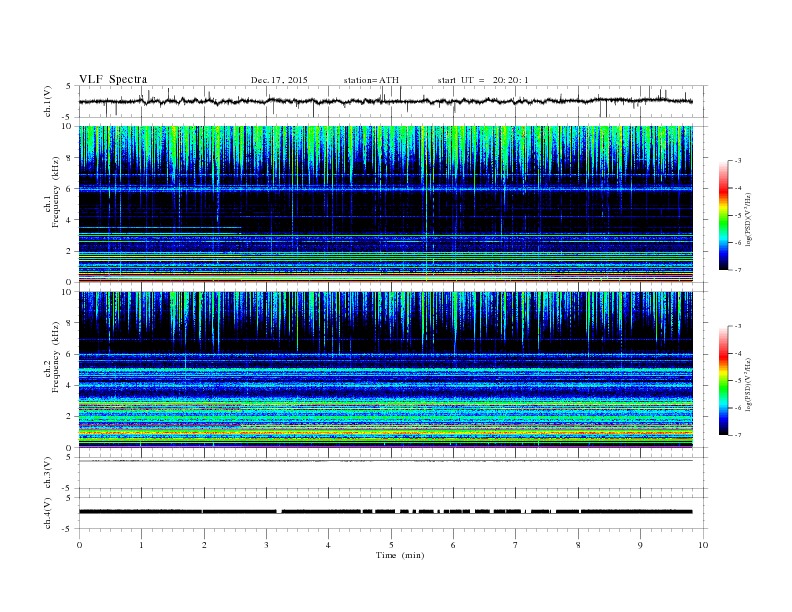Click the '1' tick on the time axis
Viewport: 792px width, 612px height.
pos(141,545)
